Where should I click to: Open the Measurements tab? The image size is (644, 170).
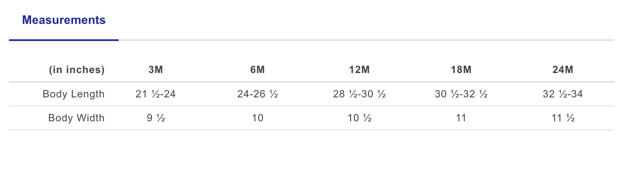click(64, 20)
